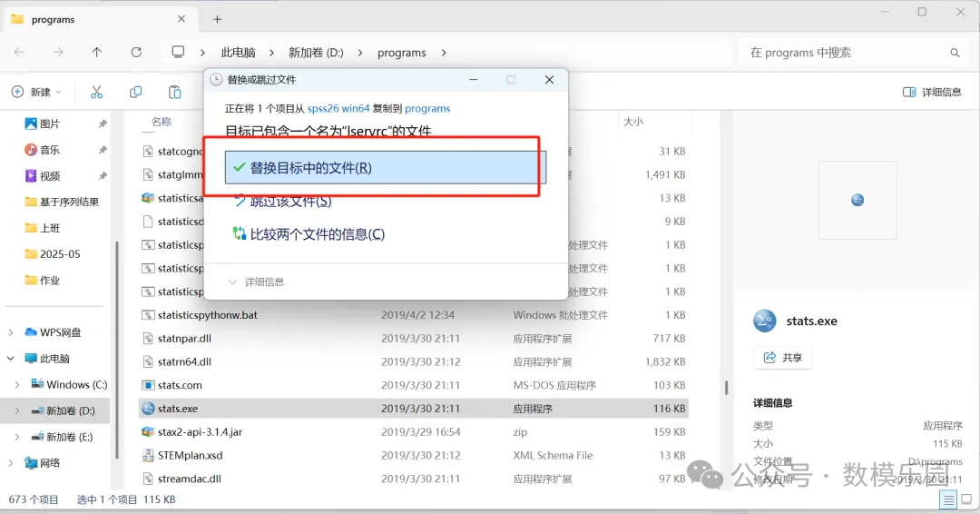Expand chevron after programs in breadcrumb
The image size is (980, 514).
444,53
